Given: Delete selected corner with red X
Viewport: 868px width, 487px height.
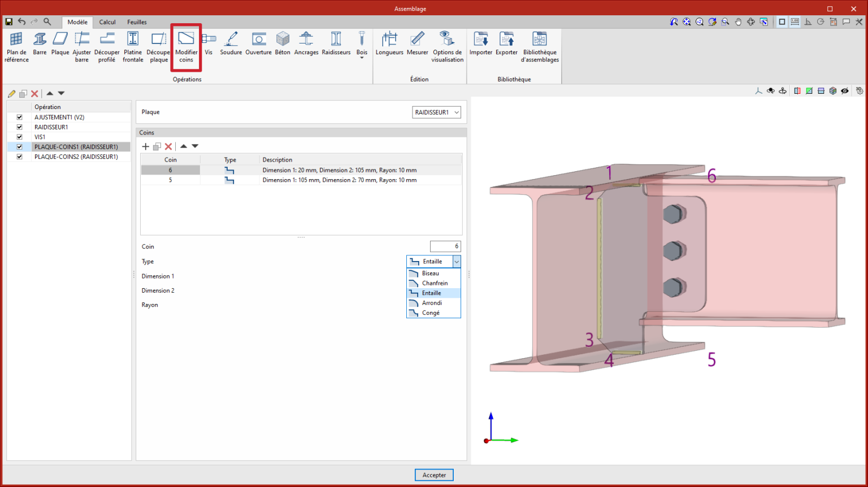Looking at the screenshot, I should [168, 146].
